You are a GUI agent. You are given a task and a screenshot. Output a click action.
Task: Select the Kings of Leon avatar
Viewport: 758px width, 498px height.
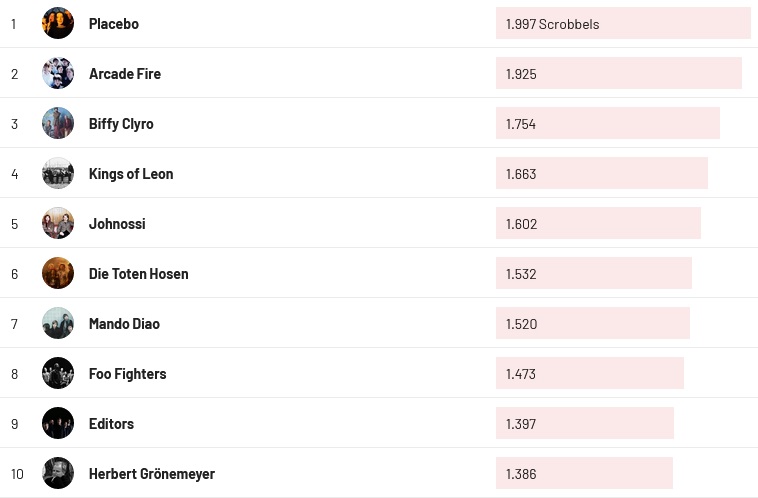(x=58, y=173)
